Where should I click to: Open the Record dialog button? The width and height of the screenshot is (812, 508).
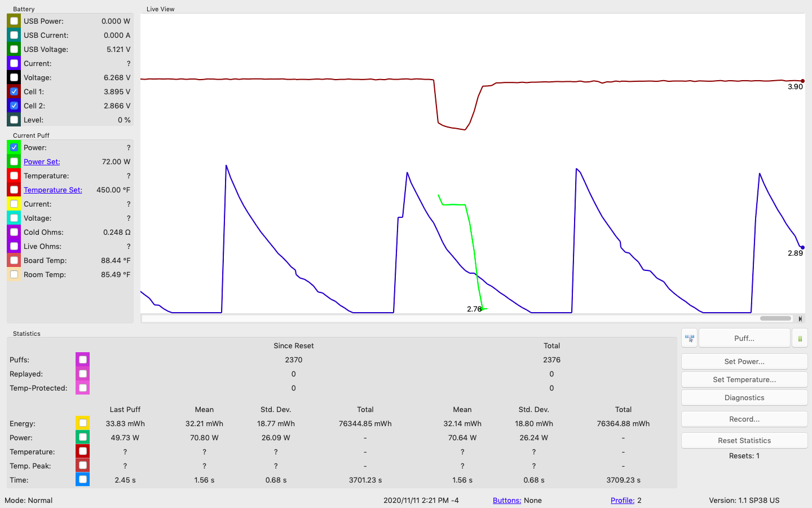pos(744,419)
